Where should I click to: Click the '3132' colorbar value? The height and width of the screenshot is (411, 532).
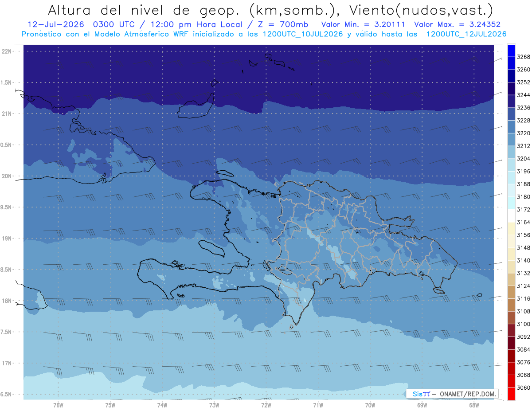(524, 273)
